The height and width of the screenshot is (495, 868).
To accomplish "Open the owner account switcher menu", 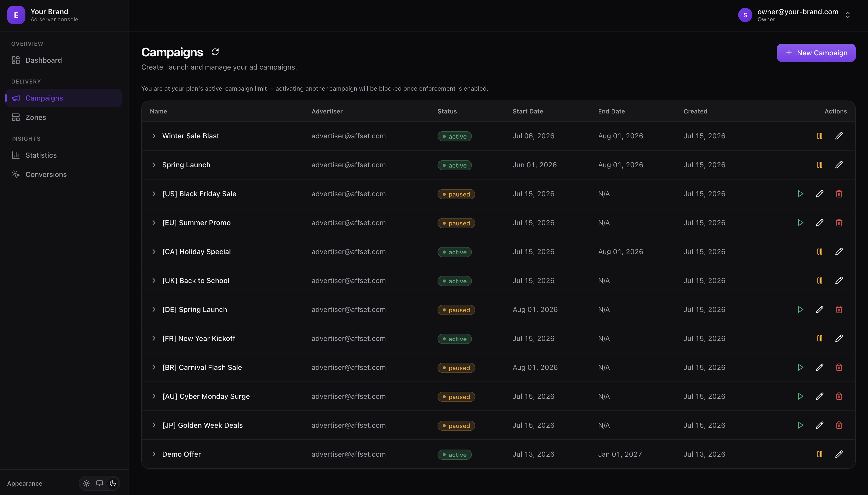I will point(848,15).
